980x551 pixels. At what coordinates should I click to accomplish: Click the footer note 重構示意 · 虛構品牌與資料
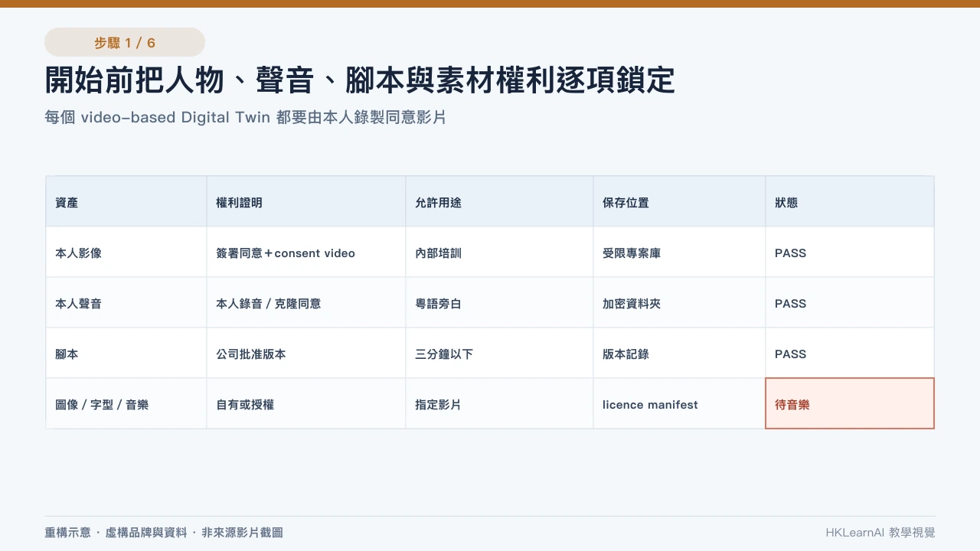(x=164, y=533)
